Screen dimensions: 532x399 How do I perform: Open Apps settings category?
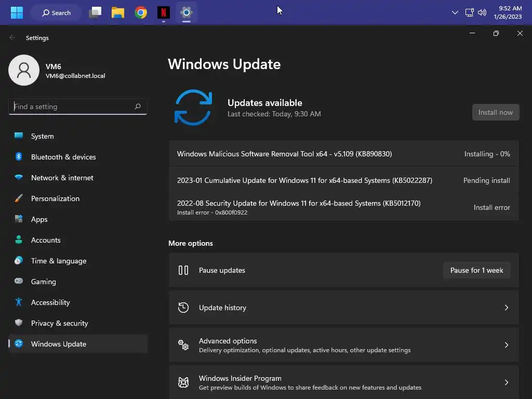[x=78, y=219]
